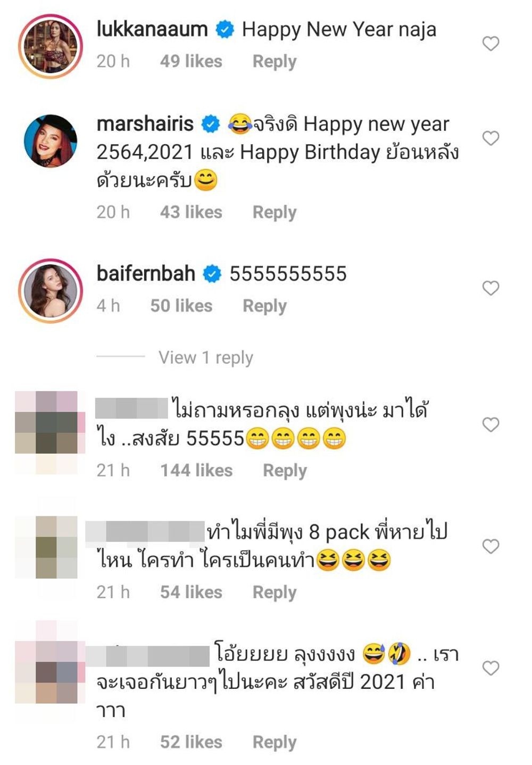Like the 8 pack comment
Image resolution: width=532 pixels, height=765 pixels.
pyautogui.click(x=491, y=546)
